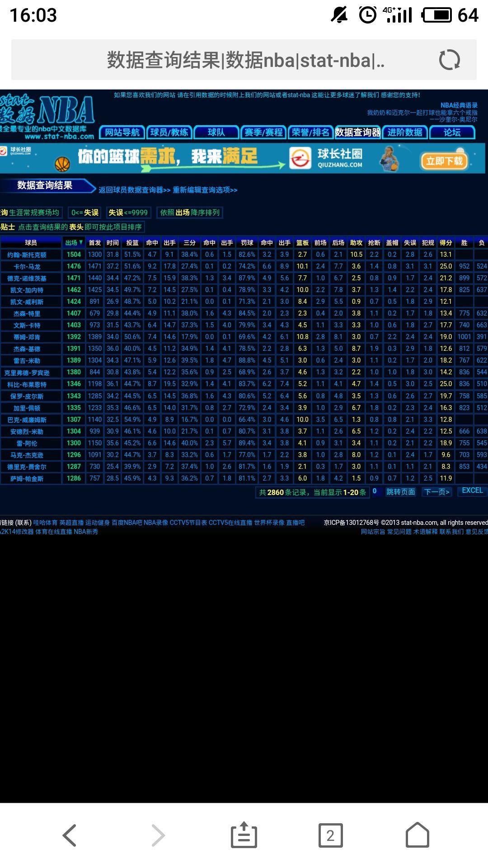The height and width of the screenshot is (868, 488).
Task: Sort by 罚球 column header
Action: pos(247,243)
